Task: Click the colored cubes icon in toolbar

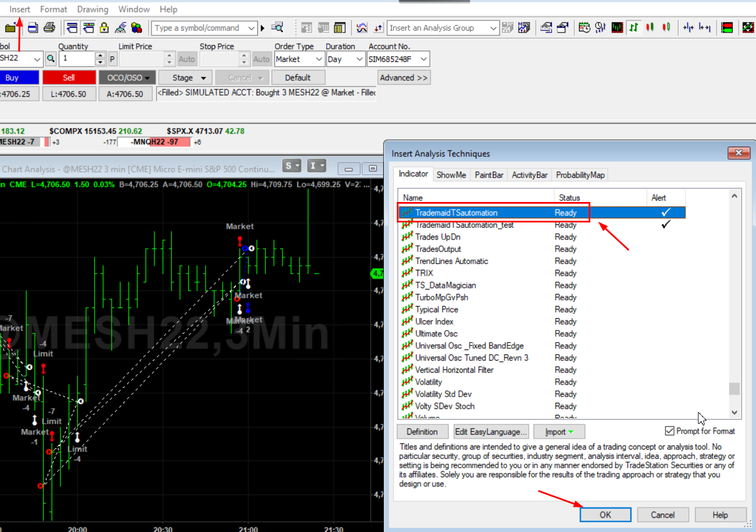Action: coord(137,27)
